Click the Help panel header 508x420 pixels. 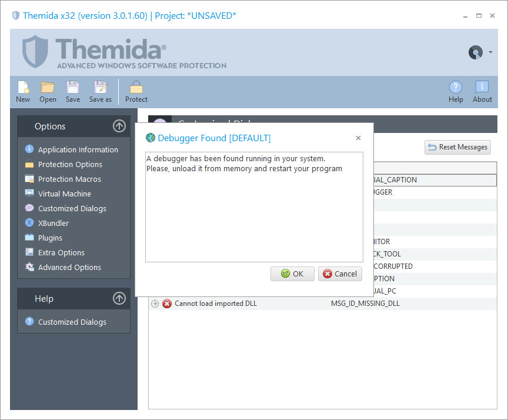pyautogui.click(x=74, y=298)
